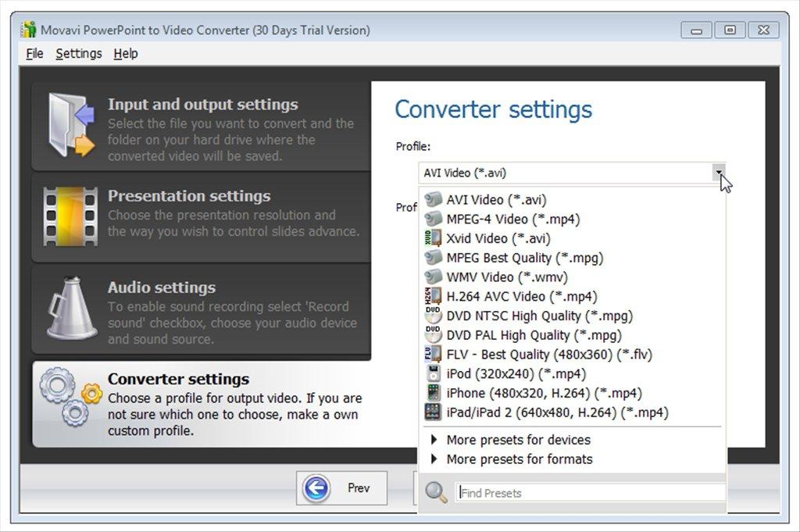Screen dimensions: 800x532
Task: Select the Presentation settings filmstrip icon
Action: pyautogui.click(x=69, y=215)
